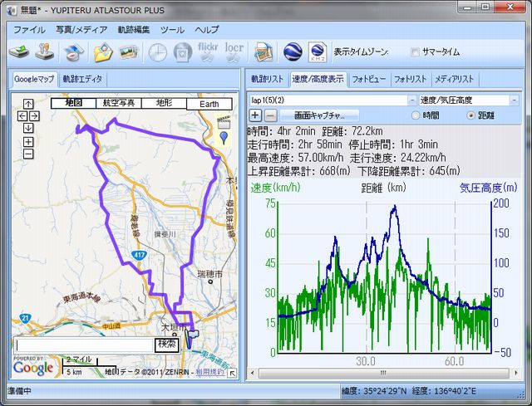The image size is (532, 406).
Task: Click the flickr upload icon
Action: [x=208, y=52]
